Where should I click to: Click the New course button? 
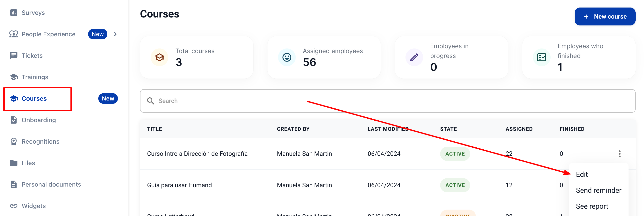point(605,17)
